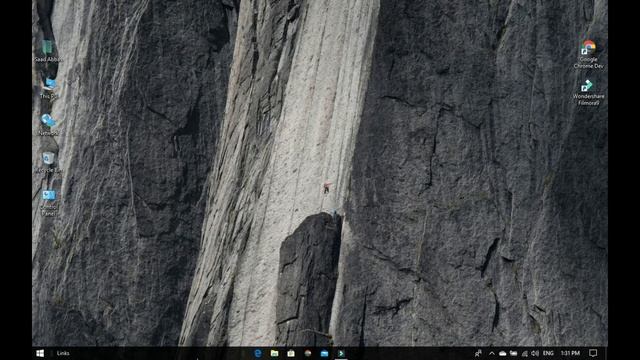
Task: Check the battery status tray icon
Action: pyautogui.click(x=513, y=353)
